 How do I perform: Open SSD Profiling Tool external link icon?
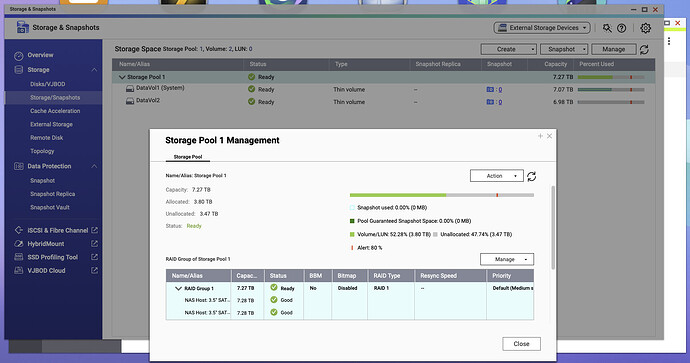[x=94, y=257]
